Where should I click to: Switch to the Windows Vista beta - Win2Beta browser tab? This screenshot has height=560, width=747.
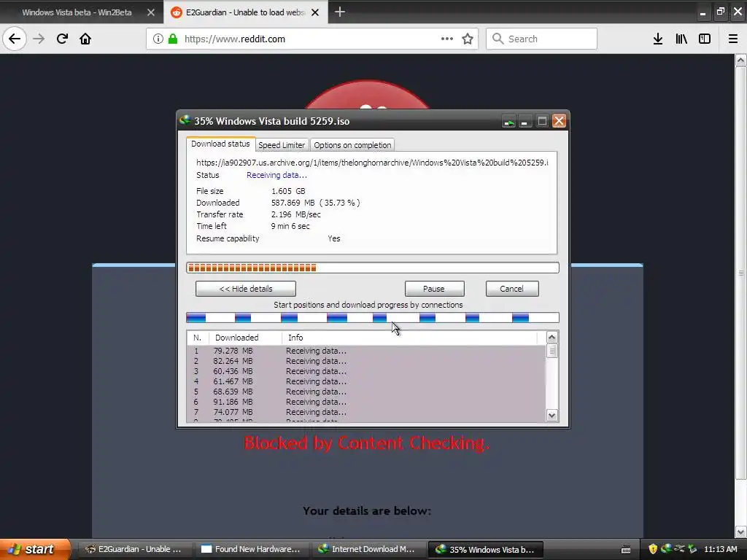(77, 12)
